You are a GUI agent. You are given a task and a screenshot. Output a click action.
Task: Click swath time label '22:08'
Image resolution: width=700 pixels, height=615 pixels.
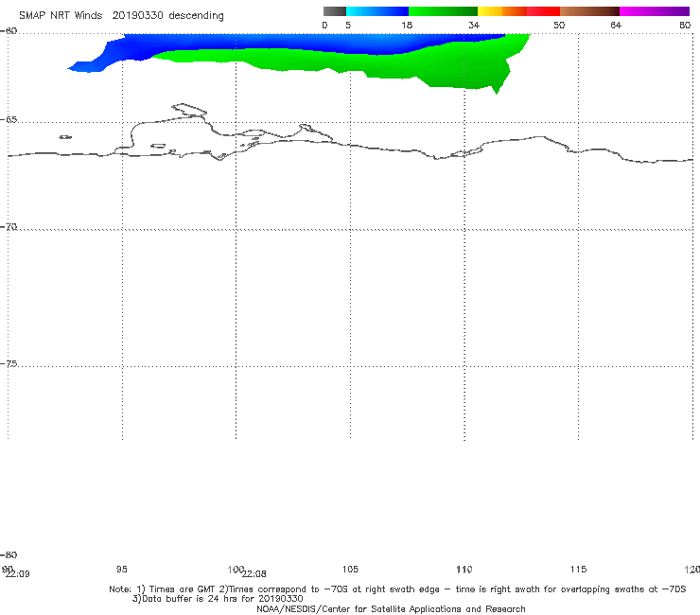point(254,574)
